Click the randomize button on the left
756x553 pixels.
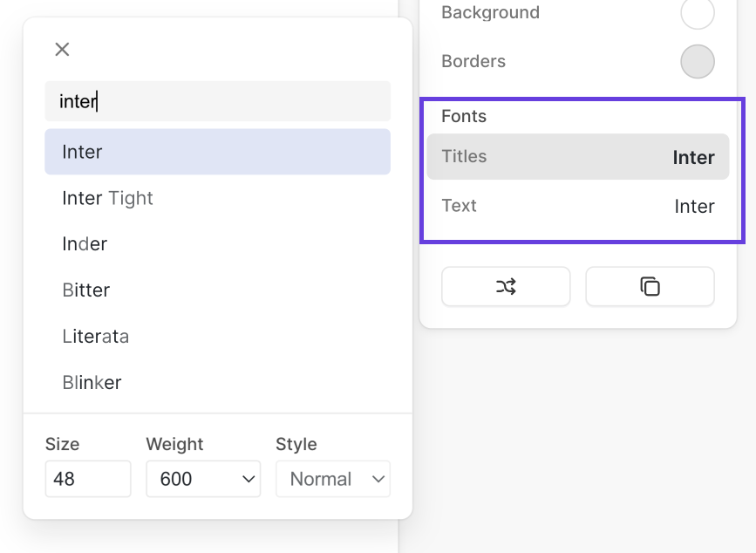coord(506,286)
